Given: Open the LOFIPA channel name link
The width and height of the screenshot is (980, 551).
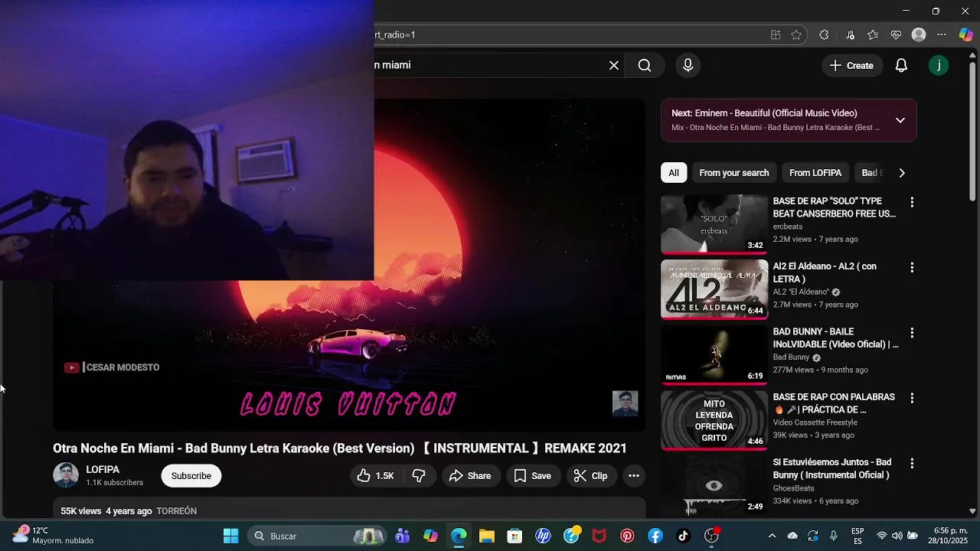Looking at the screenshot, I should [x=103, y=470].
